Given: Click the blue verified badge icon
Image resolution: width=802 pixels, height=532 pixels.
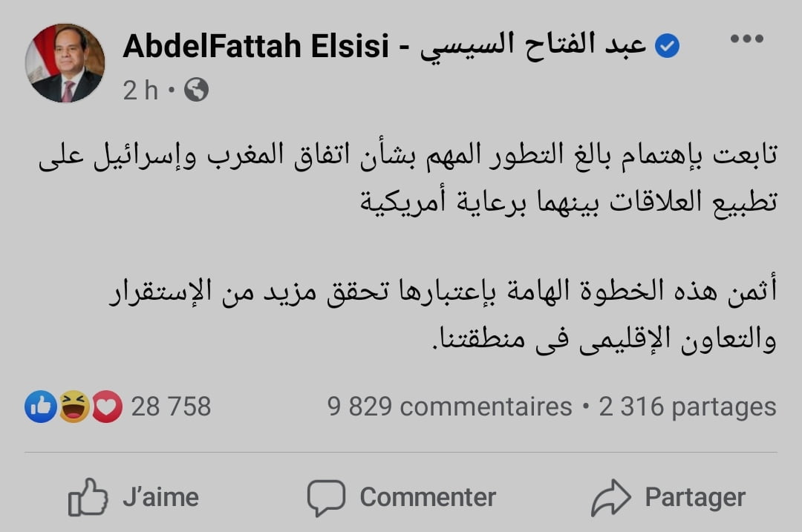Looking at the screenshot, I should coord(668,47).
